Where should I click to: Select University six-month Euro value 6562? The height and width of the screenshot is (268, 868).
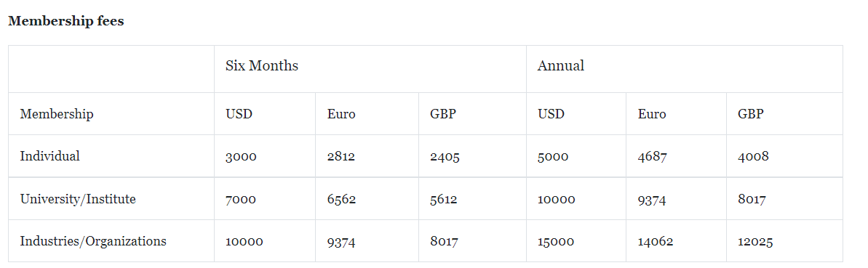click(341, 200)
